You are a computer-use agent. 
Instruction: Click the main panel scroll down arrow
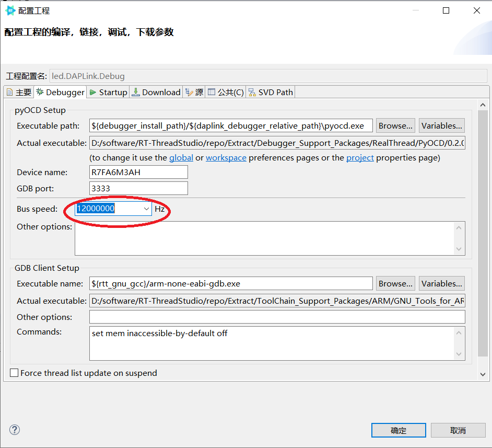(x=483, y=374)
